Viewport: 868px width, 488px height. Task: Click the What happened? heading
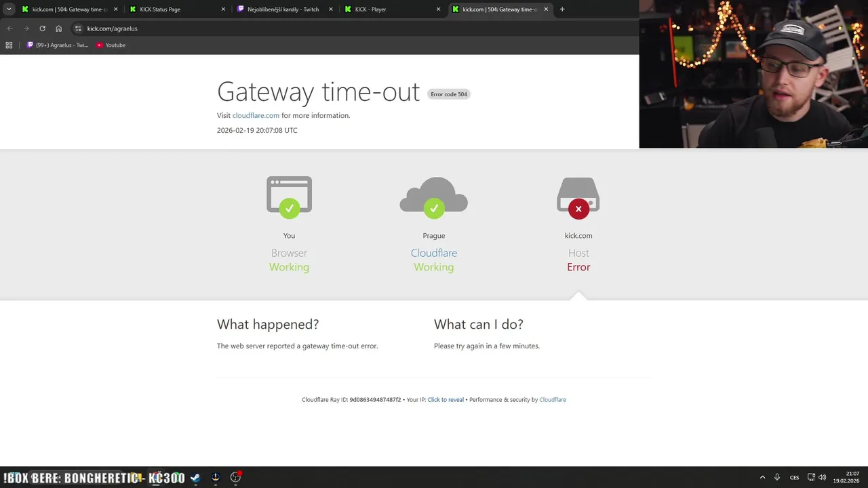pos(268,324)
